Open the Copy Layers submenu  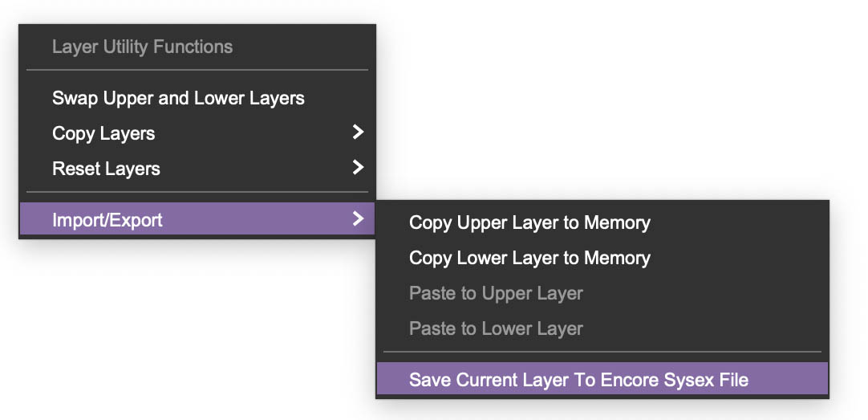click(103, 133)
